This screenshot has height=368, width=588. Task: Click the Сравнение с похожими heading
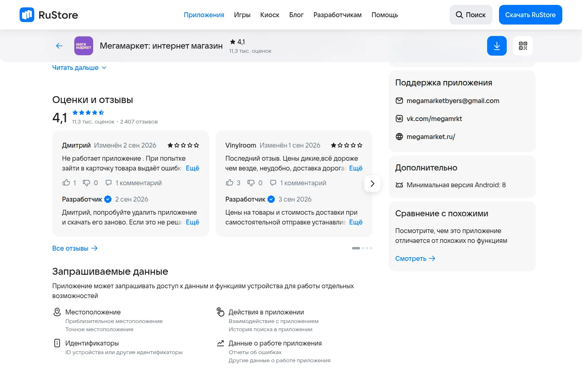(442, 213)
